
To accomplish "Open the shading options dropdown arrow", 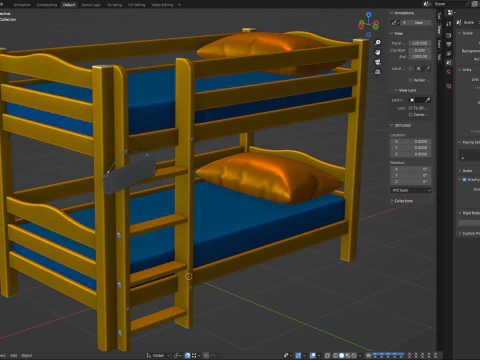I will [x=360, y=355].
